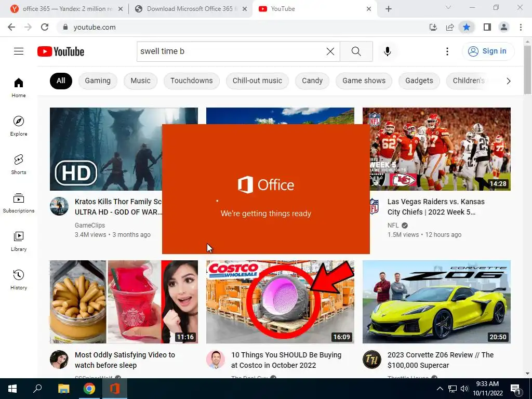
Task: Open Chrome three-dot menu
Action: (x=521, y=27)
